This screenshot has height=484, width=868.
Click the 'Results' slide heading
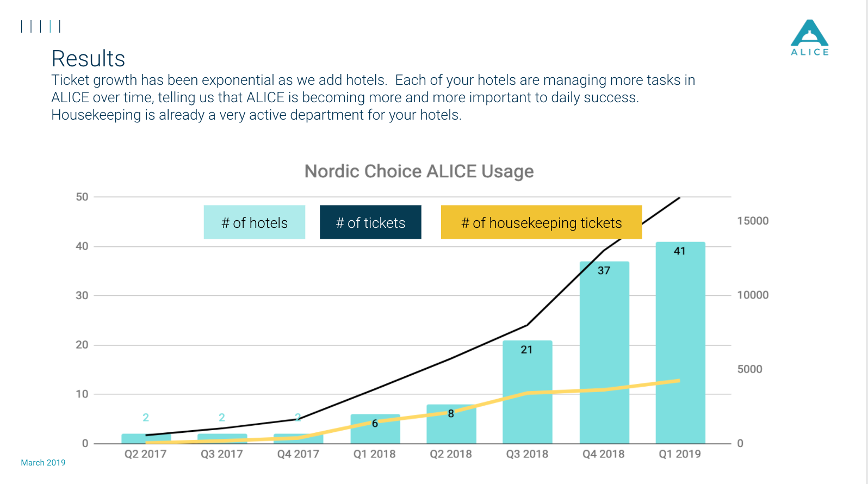(88, 59)
